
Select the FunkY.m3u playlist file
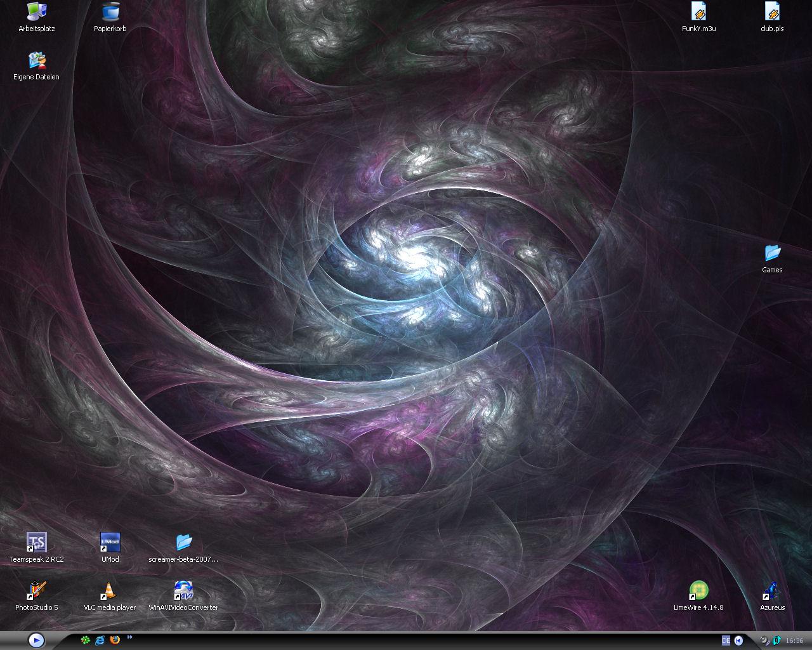[x=698, y=12]
